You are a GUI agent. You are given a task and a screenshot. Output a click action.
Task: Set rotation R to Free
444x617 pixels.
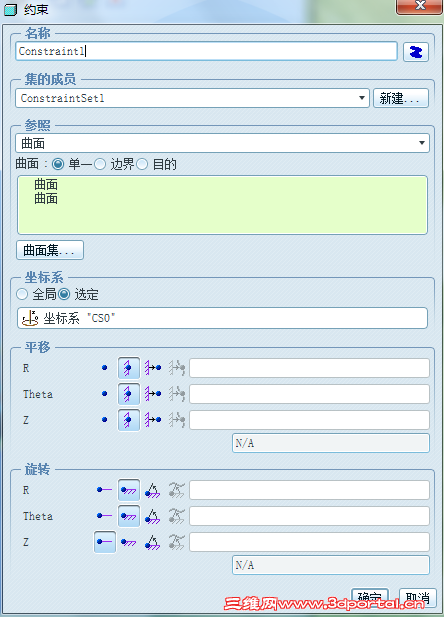(104, 490)
